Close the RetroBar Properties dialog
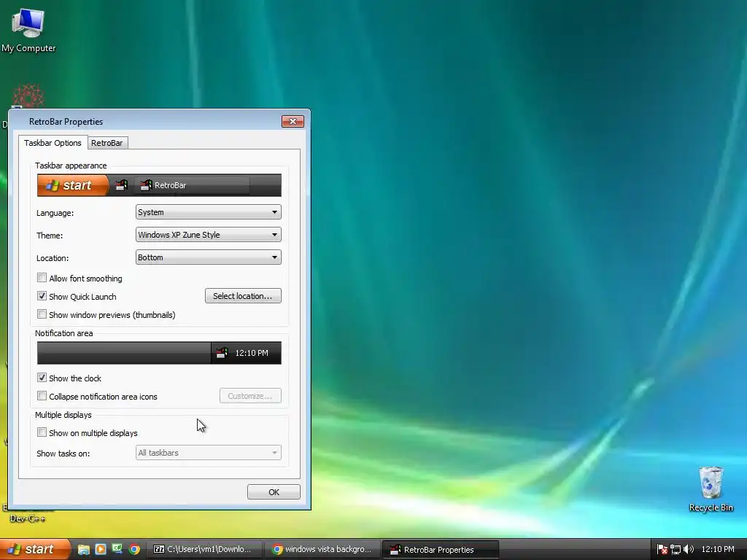747x560 pixels. 293,122
